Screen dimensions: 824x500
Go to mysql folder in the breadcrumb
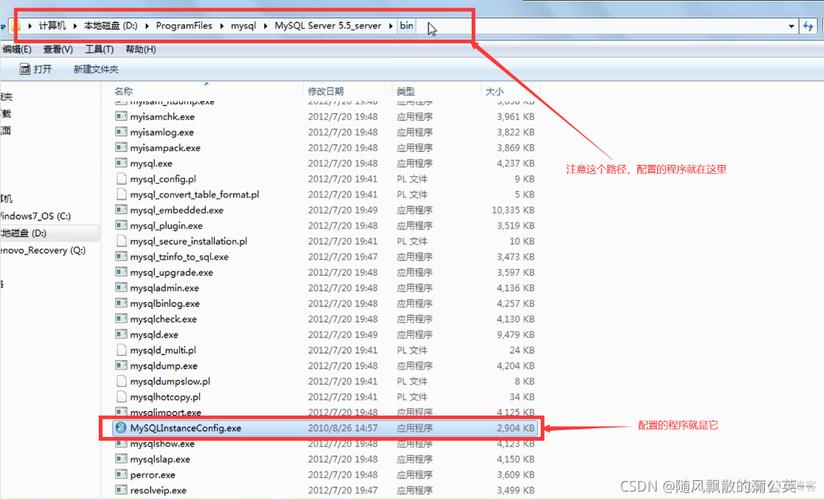(x=243, y=26)
